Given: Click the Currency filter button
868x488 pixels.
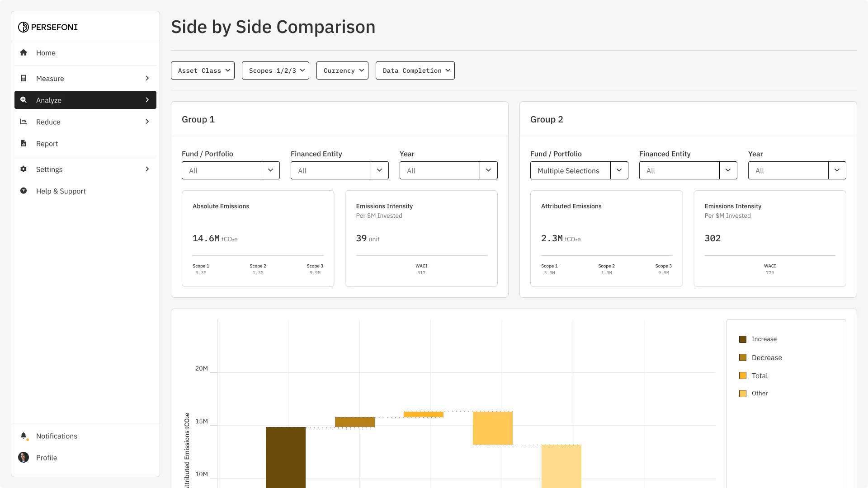Looking at the screenshot, I should (x=342, y=70).
